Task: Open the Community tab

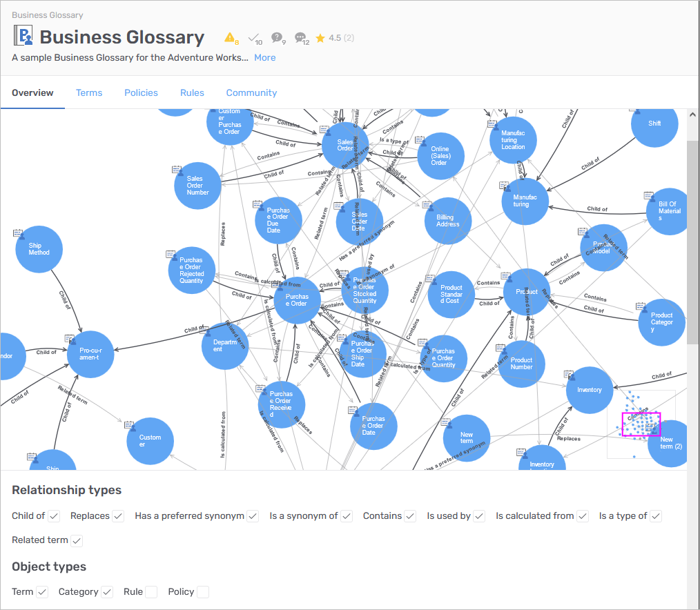Action: tap(251, 92)
